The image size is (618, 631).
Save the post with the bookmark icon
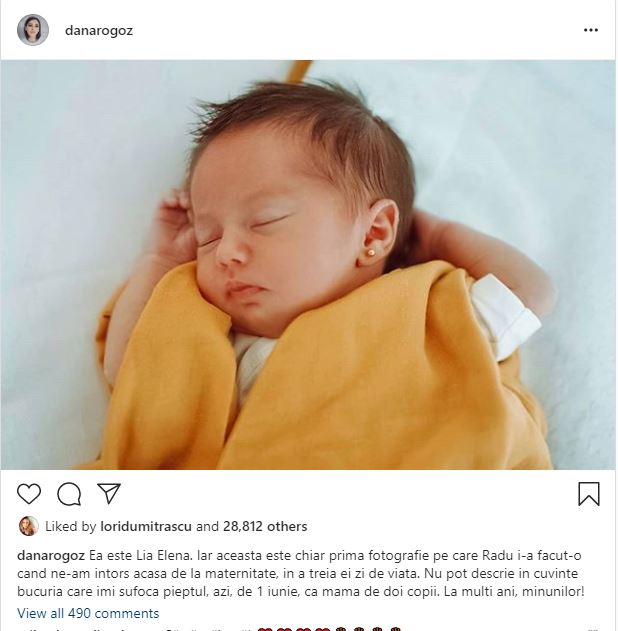click(x=589, y=494)
